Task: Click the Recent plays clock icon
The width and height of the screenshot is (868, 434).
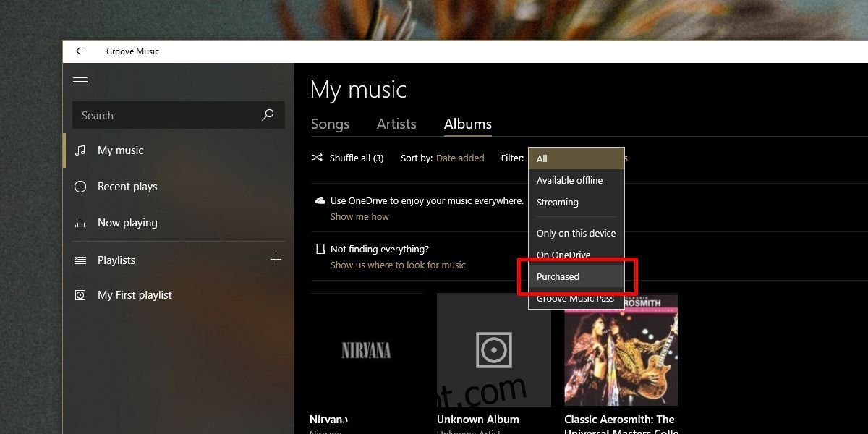Action: 80,187
